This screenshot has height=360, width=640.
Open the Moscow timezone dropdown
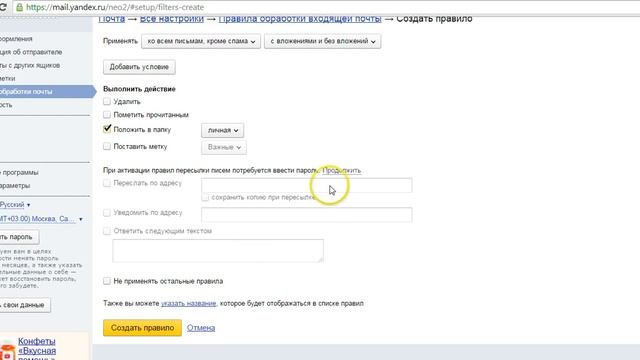(41, 219)
